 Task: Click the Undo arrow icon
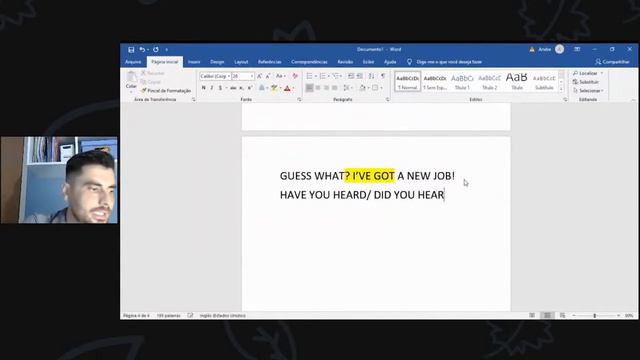(142, 50)
